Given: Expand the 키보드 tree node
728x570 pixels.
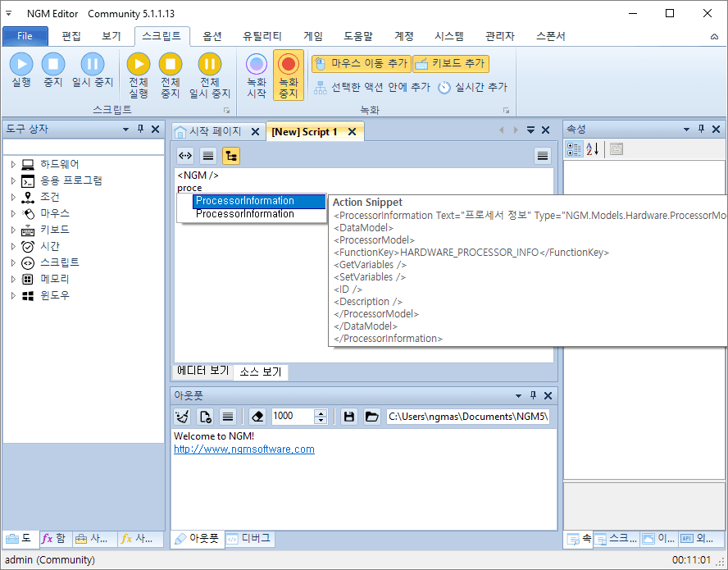Looking at the screenshot, I should click(x=13, y=230).
